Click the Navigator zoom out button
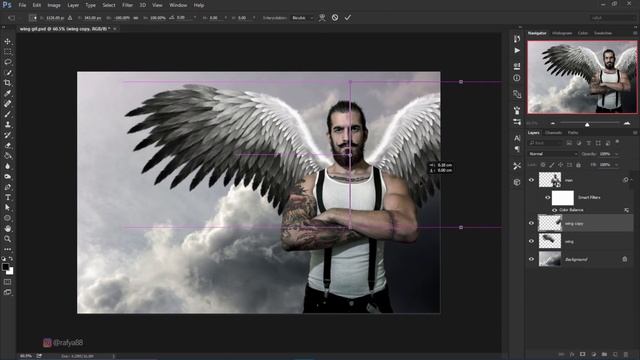This screenshot has width=640, height=360. point(553,123)
